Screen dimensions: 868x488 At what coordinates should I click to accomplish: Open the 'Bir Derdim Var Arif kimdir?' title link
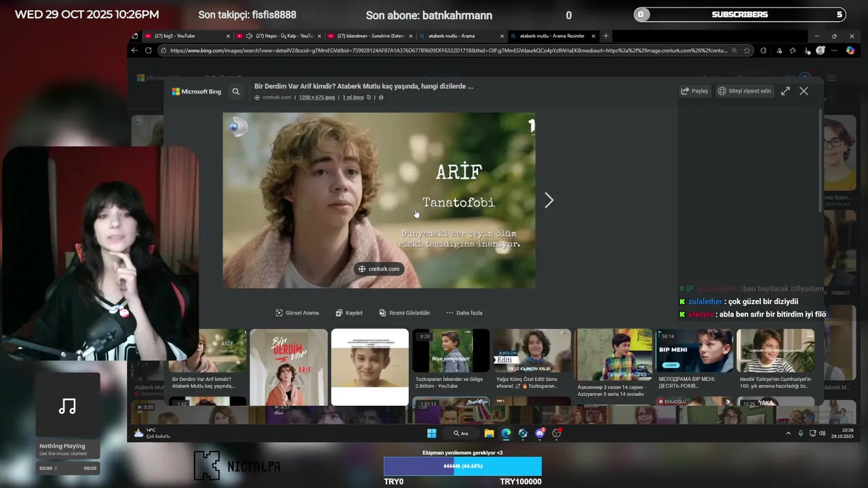363,86
